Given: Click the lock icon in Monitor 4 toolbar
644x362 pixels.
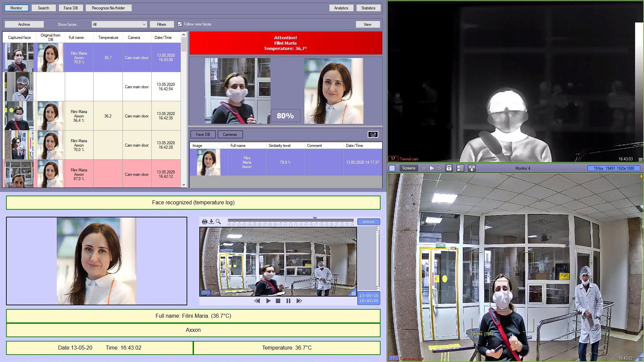Looking at the screenshot, I should [x=449, y=168].
